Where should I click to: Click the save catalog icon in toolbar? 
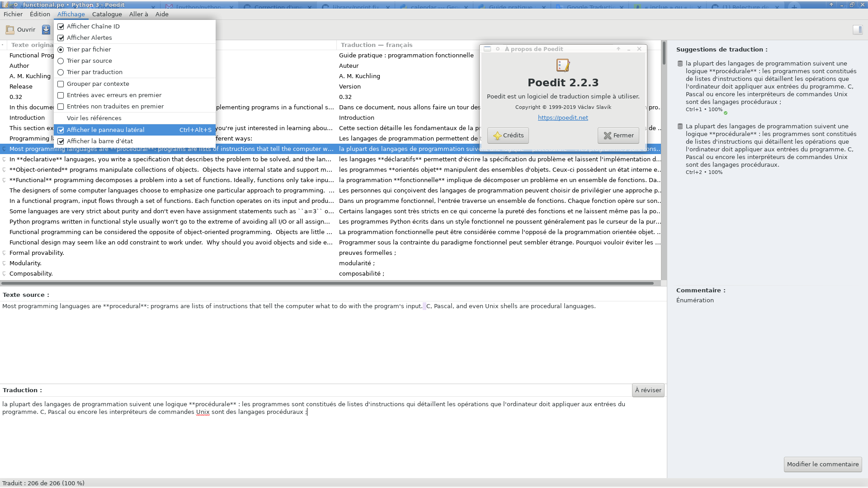pyautogui.click(x=46, y=30)
